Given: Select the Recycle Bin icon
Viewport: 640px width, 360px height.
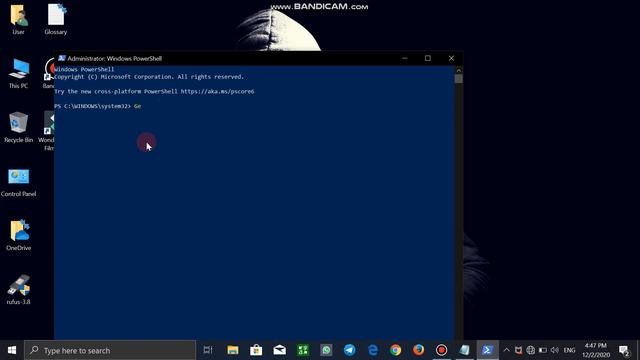Looking at the screenshot, I should click(x=18, y=127).
